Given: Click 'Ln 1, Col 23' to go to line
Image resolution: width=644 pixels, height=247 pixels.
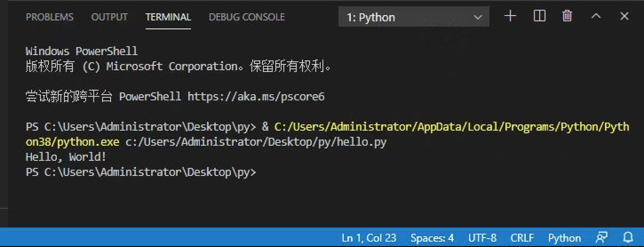Looking at the screenshot, I should tap(369, 238).
